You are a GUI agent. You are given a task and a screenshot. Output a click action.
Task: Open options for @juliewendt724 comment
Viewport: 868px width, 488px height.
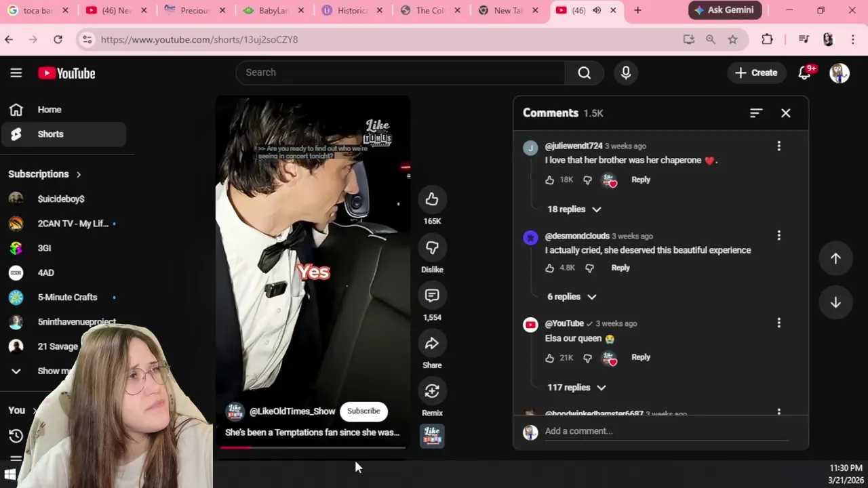coord(778,146)
